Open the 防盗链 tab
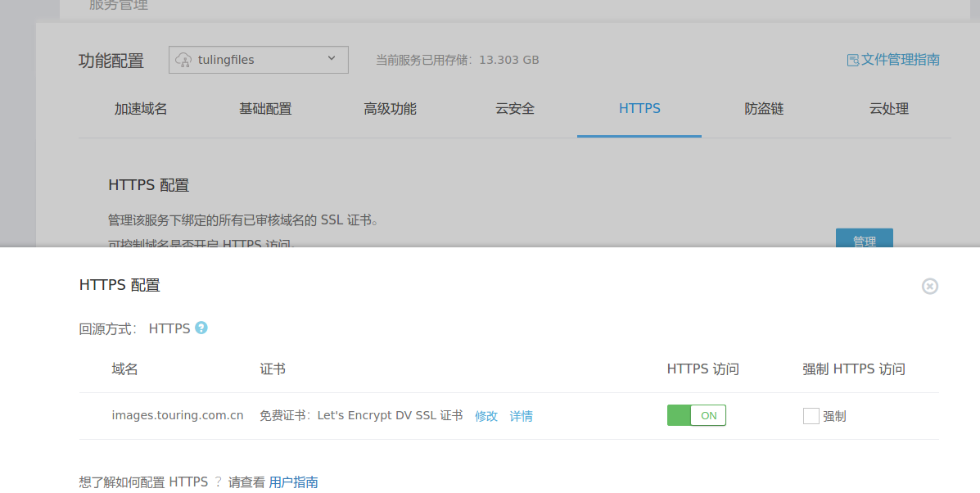 pyautogui.click(x=763, y=108)
